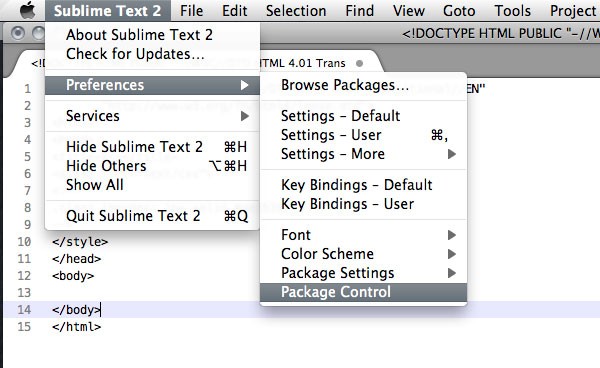Open the Apple menu icon

click(x=27, y=10)
